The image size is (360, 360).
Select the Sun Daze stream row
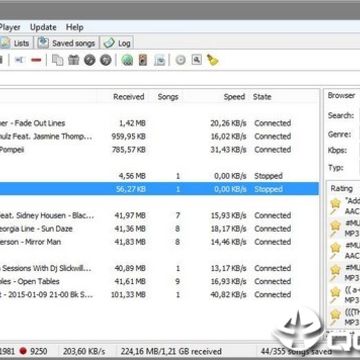pyautogui.click(x=159, y=229)
